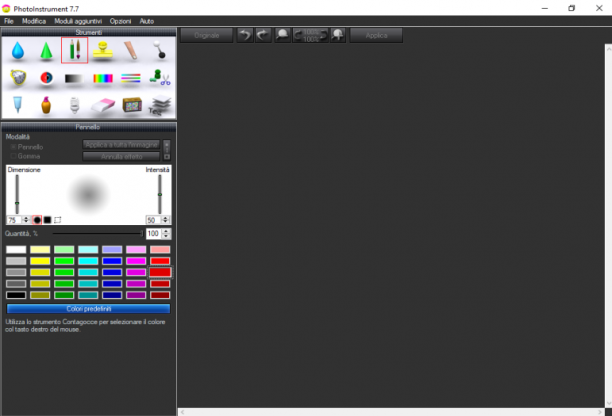Click the Intensità value field showing 50
The height and width of the screenshot is (416, 612).
pyautogui.click(x=153, y=220)
